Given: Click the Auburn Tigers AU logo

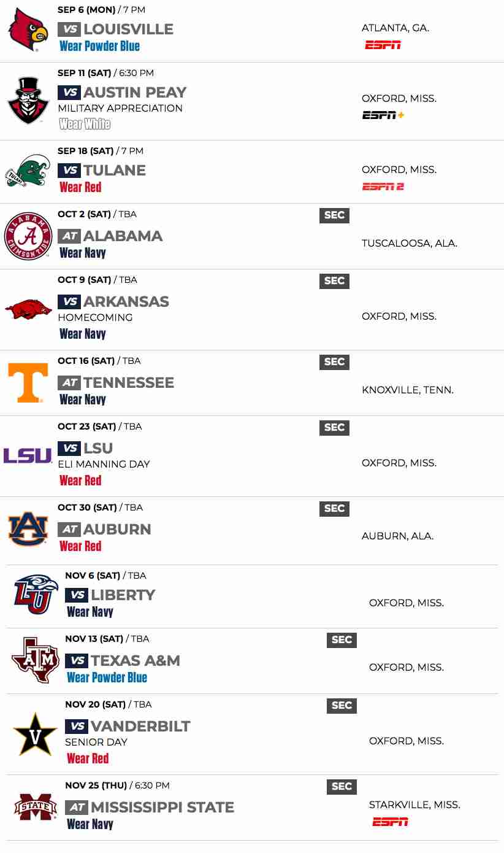Looking at the screenshot, I should coord(28,528).
